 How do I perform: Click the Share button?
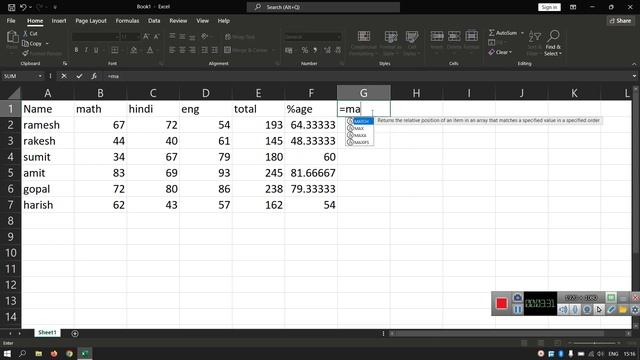point(620,20)
